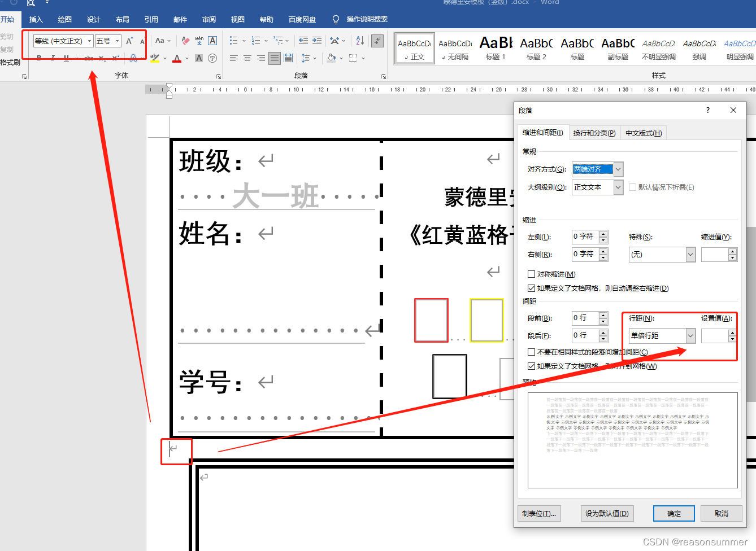Click the bullet list icon
The image size is (756, 551).
coord(233,41)
